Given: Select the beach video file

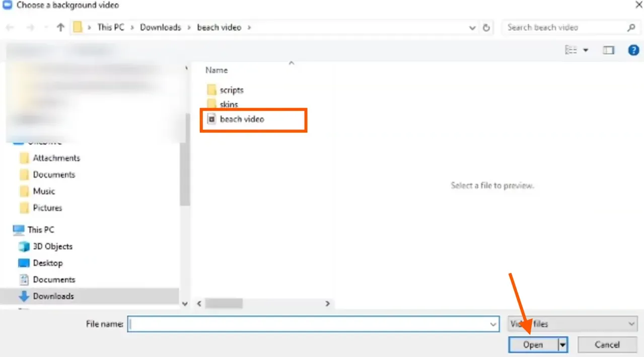Looking at the screenshot, I should pos(242,119).
